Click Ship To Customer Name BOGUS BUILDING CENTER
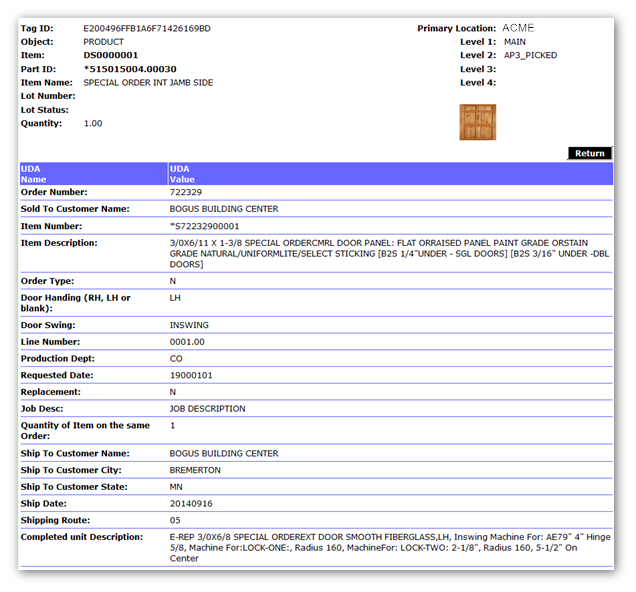This screenshot has height=592, width=636. (224, 453)
